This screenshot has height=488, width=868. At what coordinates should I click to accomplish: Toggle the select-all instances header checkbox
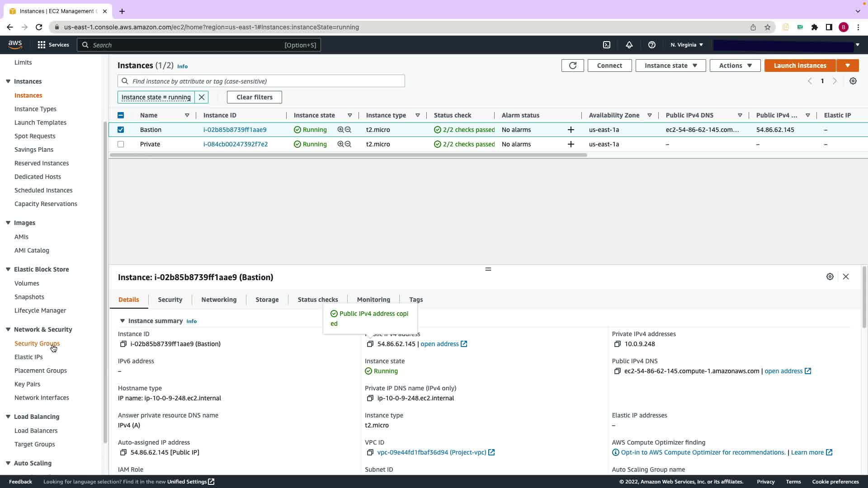tap(121, 115)
